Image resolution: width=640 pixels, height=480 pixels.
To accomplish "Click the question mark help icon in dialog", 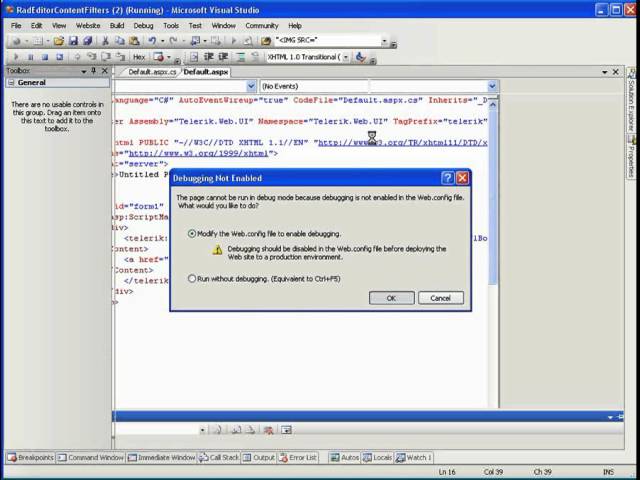I will (x=447, y=178).
